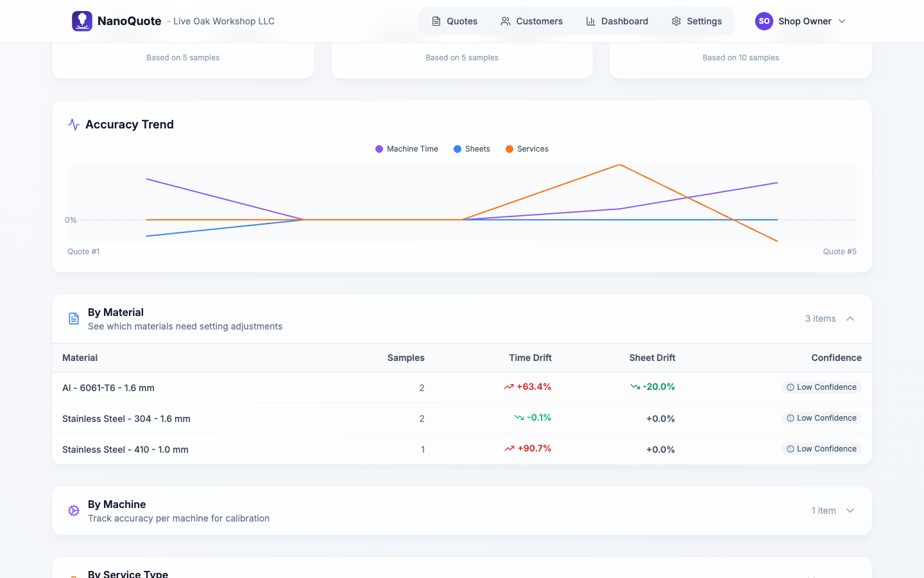Screen dimensions: 924x578
Task: Toggle Sheets series in chart legend
Action: click(472, 149)
